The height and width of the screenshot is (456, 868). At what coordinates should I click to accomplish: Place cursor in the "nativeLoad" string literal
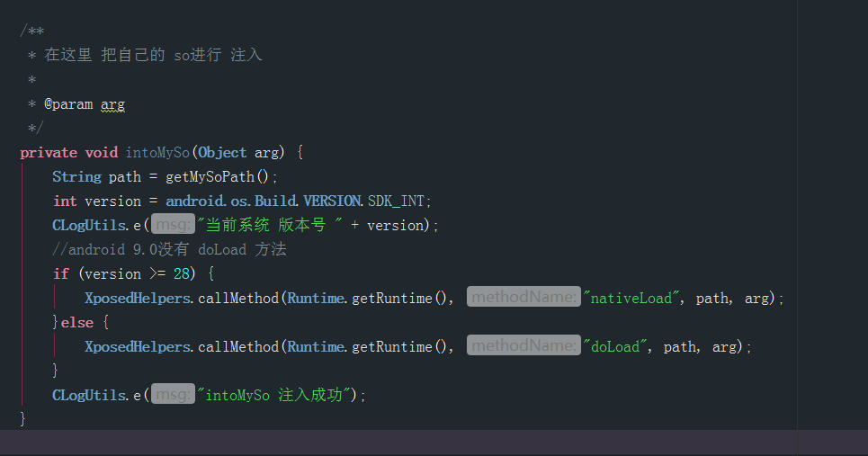[x=631, y=298]
